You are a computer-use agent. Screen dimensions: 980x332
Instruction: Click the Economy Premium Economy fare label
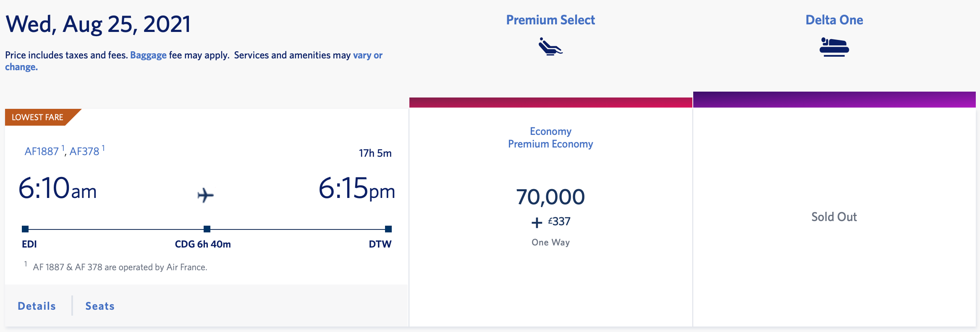(x=550, y=138)
